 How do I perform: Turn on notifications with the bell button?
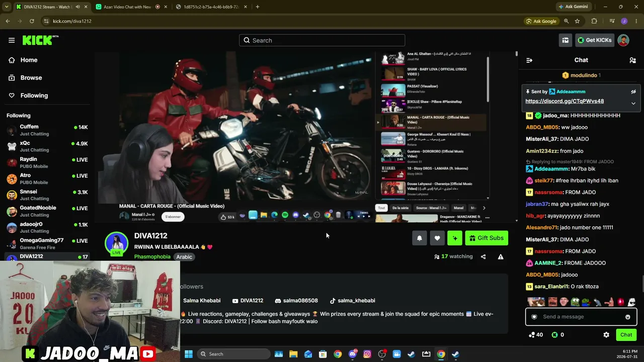(x=420, y=238)
